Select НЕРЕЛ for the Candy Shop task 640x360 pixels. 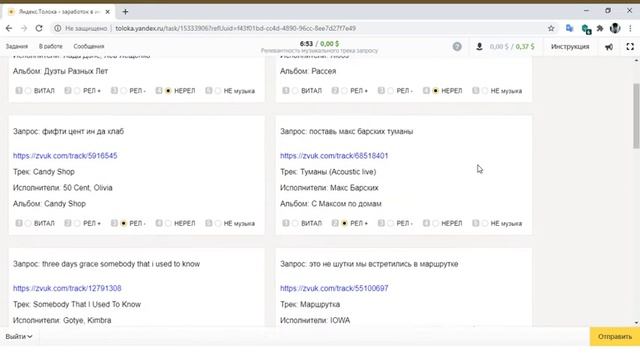click(168, 223)
